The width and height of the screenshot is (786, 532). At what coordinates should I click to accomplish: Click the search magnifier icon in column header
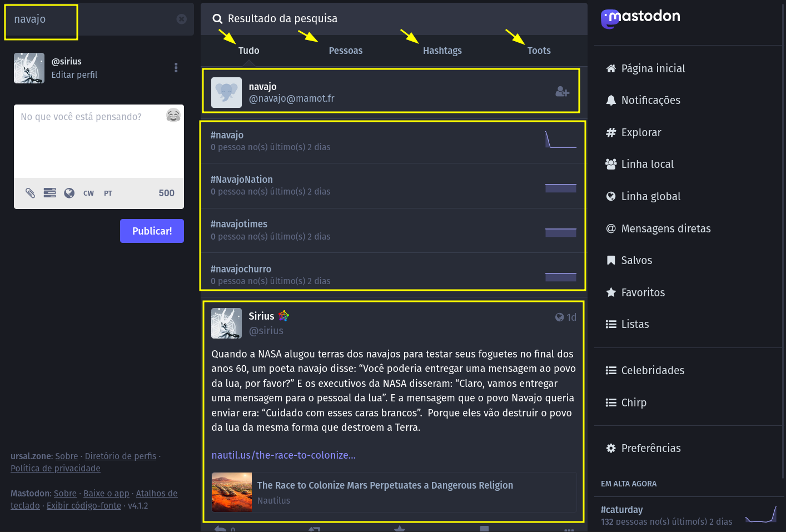tap(217, 19)
